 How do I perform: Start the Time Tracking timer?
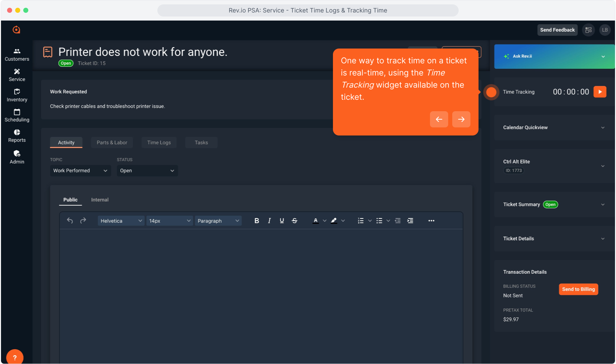click(599, 92)
